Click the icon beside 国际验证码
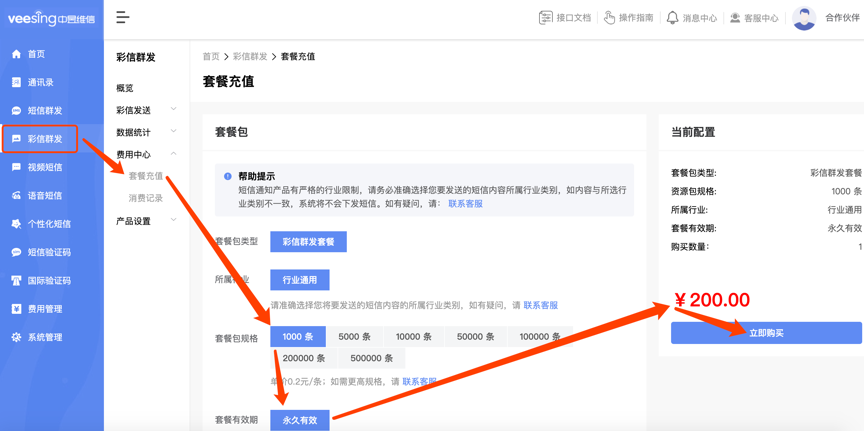Image resolution: width=864 pixels, height=431 pixels. coord(17,281)
